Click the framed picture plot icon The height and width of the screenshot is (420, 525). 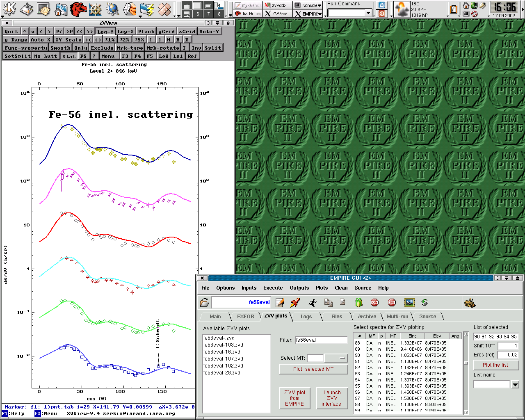click(409, 303)
